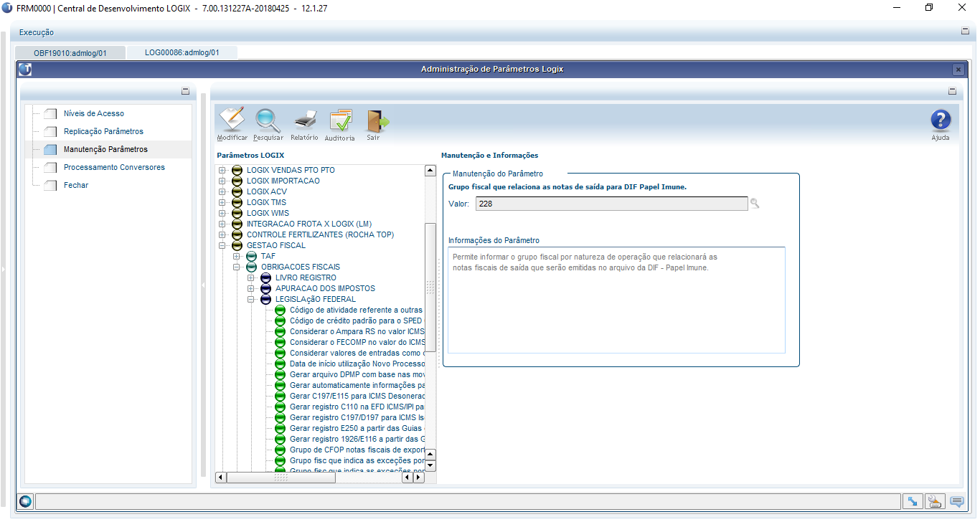Select 'Código de atividade referente a outras' parameter

click(x=357, y=310)
